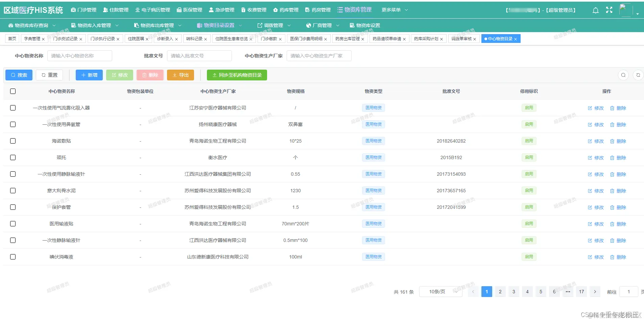Switch to the 药库采购计划 tab
Screen dimensions: 644x321
coord(427,39)
